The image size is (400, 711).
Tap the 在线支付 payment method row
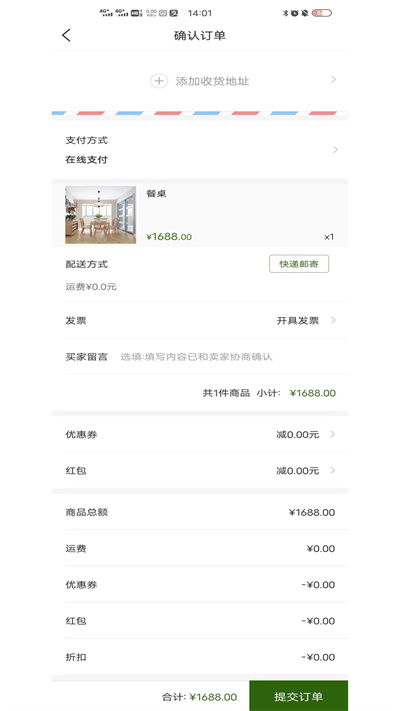pos(200,150)
